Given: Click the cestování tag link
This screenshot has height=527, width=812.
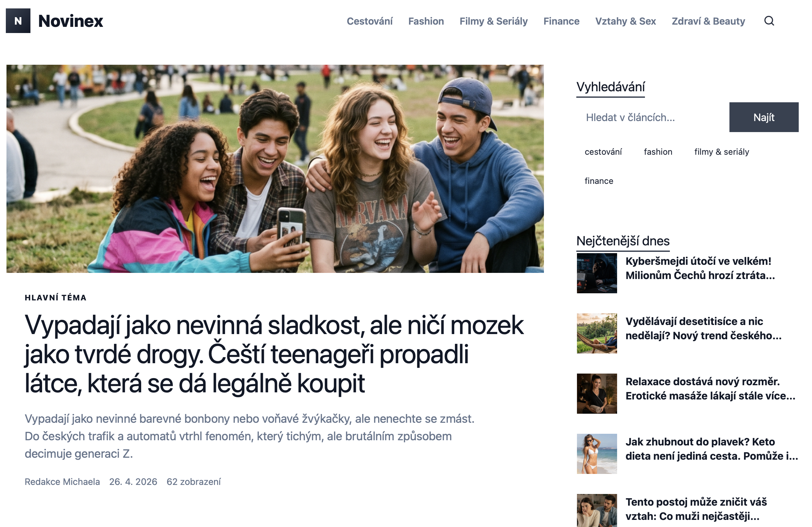Looking at the screenshot, I should pos(603,152).
